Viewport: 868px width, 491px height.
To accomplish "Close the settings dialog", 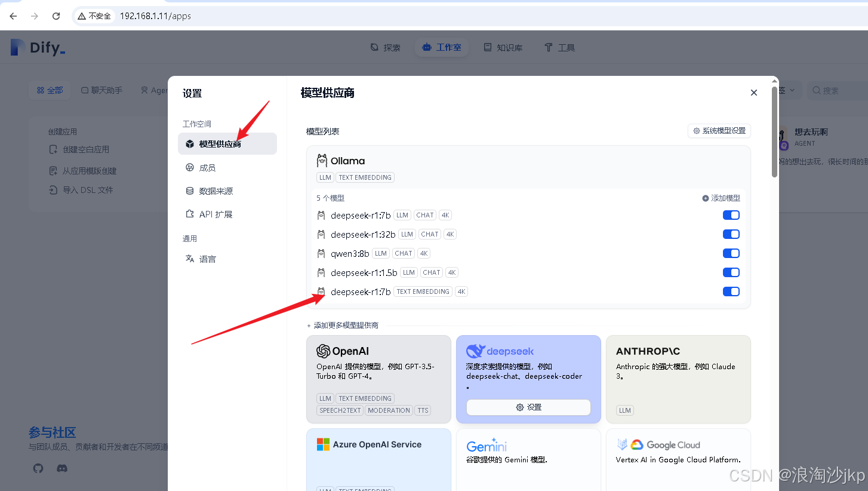I will coord(754,93).
